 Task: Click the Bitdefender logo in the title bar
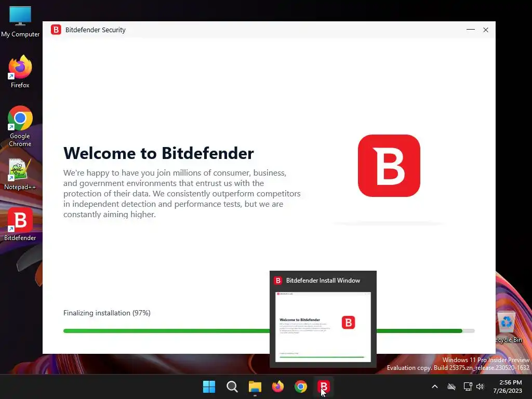click(x=56, y=30)
